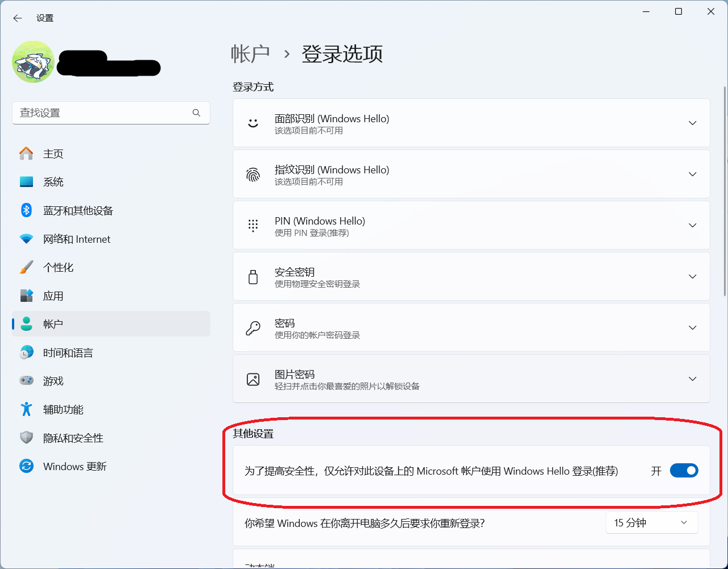Open the Windows 更新 page
Viewport: 728px width, 569px height.
(111, 466)
